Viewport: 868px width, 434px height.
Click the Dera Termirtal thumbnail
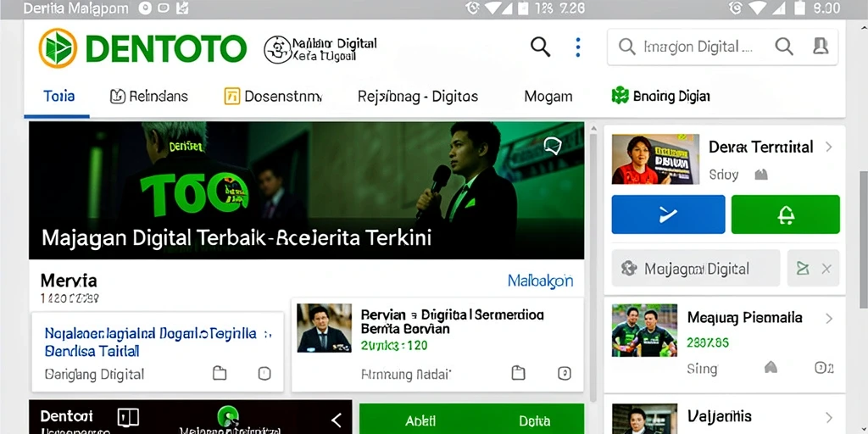[x=655, y=159]
